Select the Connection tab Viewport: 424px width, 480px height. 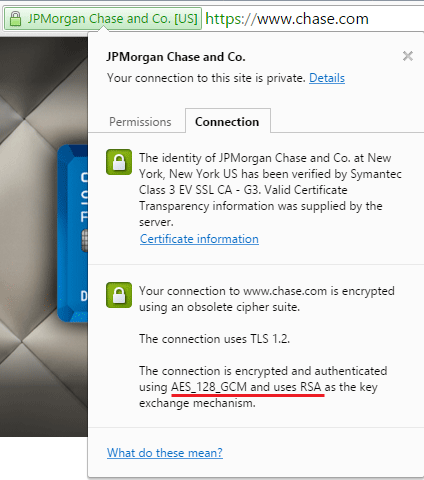[x=227, y=121]
